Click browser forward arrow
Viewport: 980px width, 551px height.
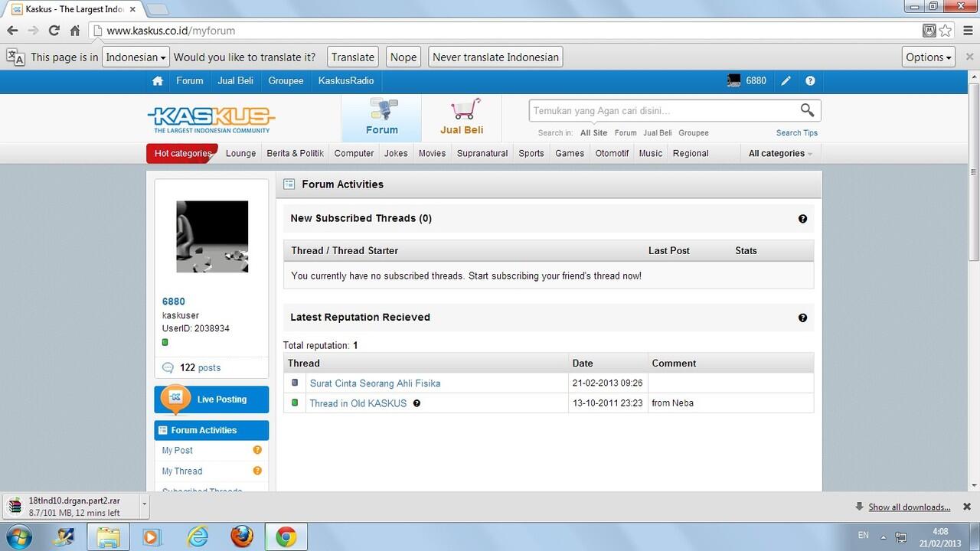(x=33, y=31)
